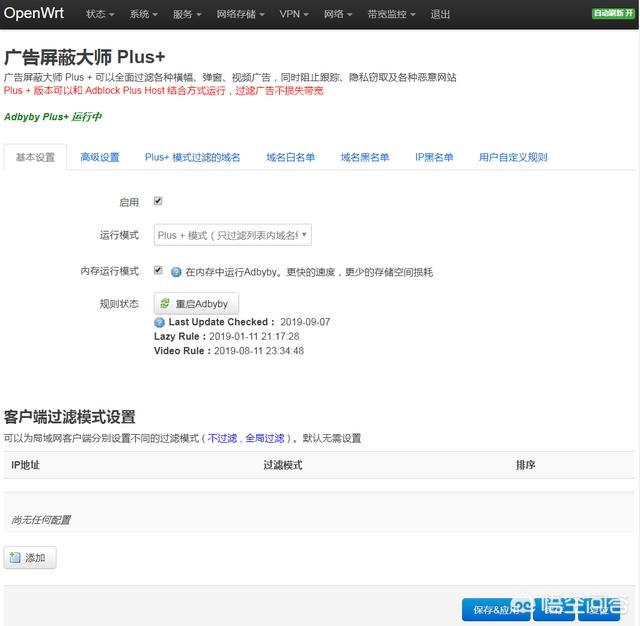The width and height of the screenshot is (640, 626).
Task: Click 退出 to log out
Action: [440, 14]
